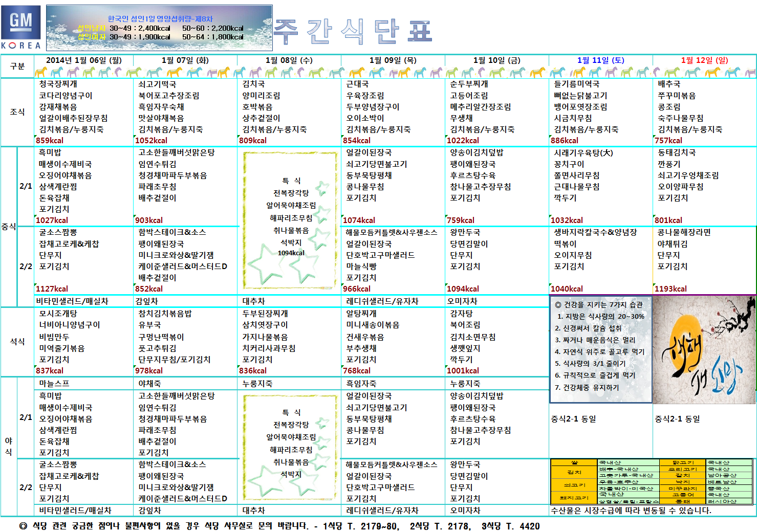Click the 석식 row label
The height and width of the screenshot is (532, 757).
coord(17,342)
